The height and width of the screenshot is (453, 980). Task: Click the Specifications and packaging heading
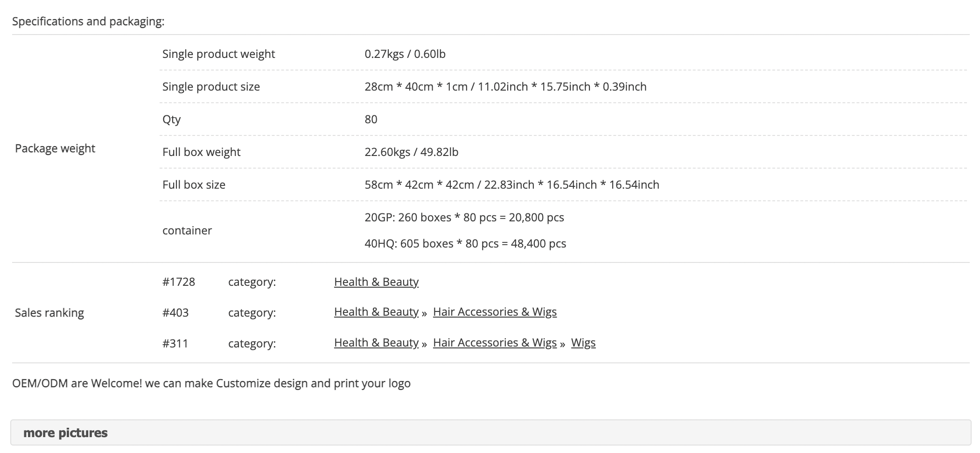[x=88, y=21]
